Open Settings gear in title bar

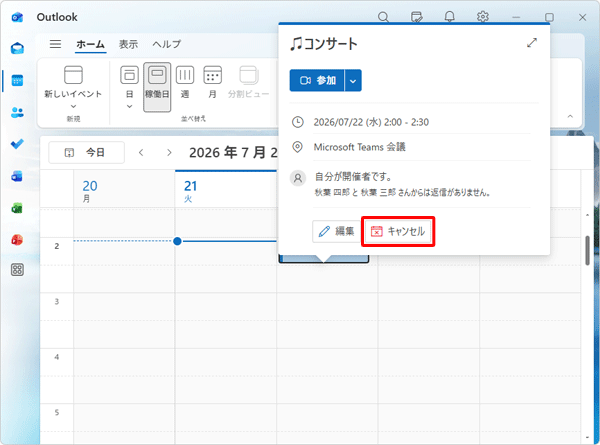click(x=483, y=17)
